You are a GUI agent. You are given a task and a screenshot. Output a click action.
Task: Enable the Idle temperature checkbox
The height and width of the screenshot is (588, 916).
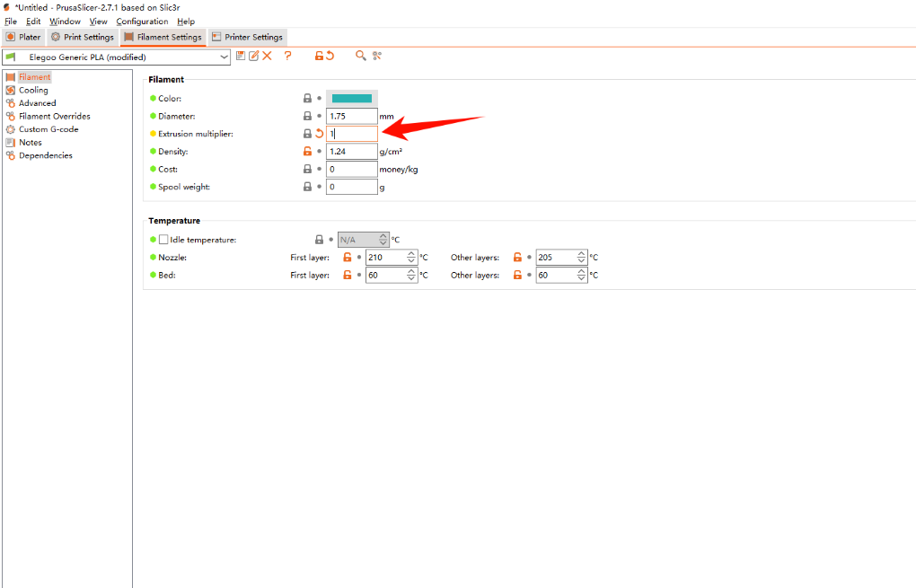coord(163,240)
